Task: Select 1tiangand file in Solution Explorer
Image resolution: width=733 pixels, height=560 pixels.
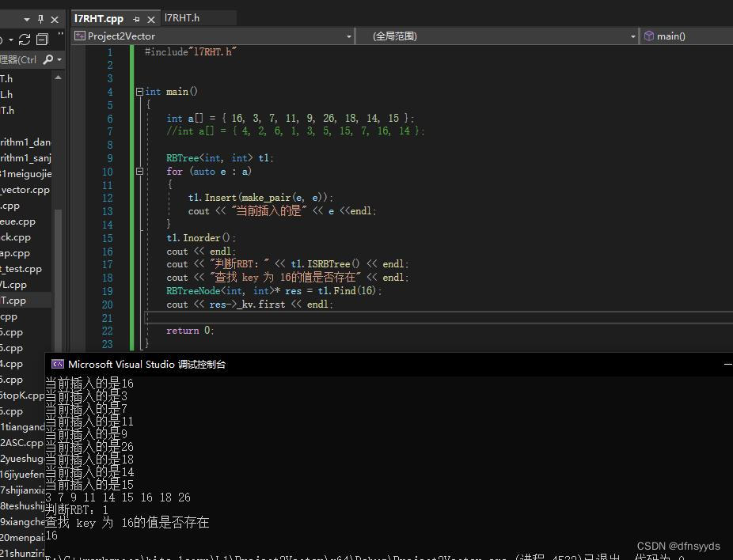Action: (22, 427)
